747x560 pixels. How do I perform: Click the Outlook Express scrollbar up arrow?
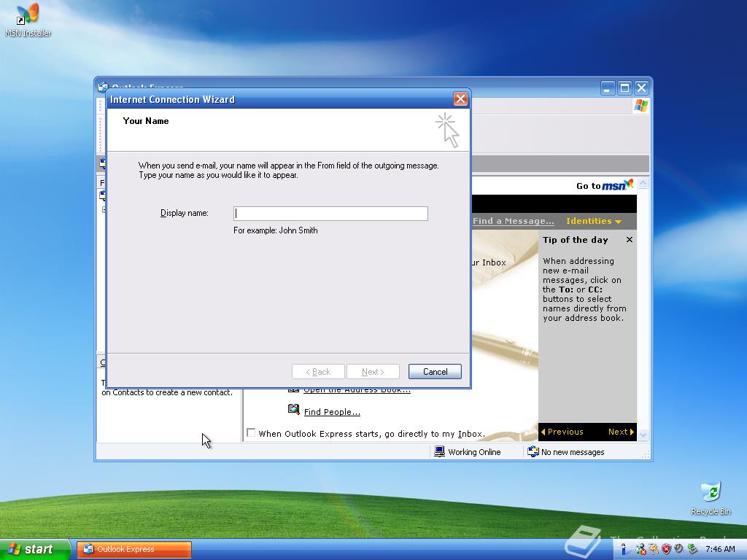tap(643, 183)
